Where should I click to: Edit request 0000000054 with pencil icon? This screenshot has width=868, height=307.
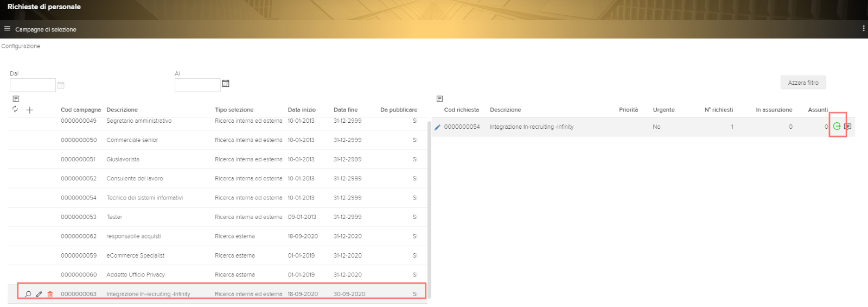(x=437, y=127)
